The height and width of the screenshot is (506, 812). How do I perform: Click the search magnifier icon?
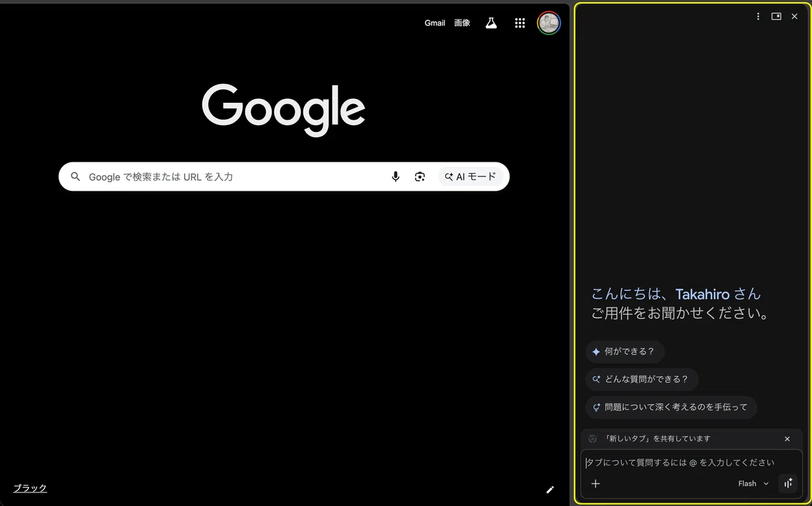(x=76, y=177)
